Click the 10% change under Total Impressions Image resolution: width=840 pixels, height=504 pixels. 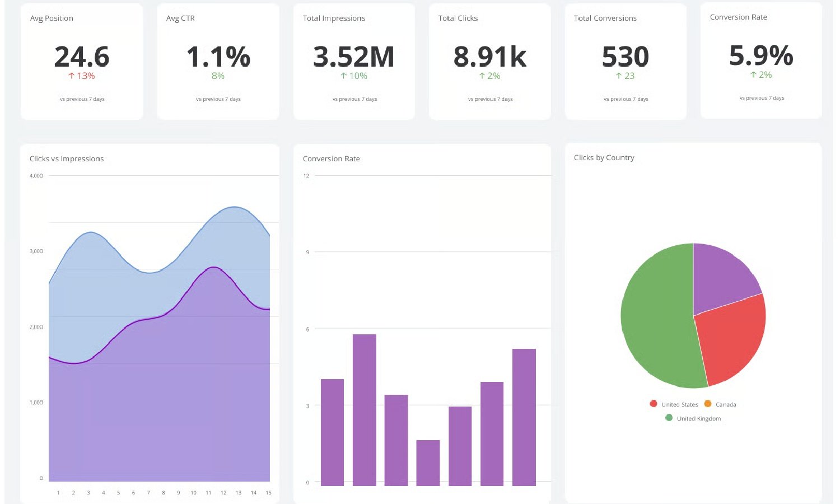358,76
